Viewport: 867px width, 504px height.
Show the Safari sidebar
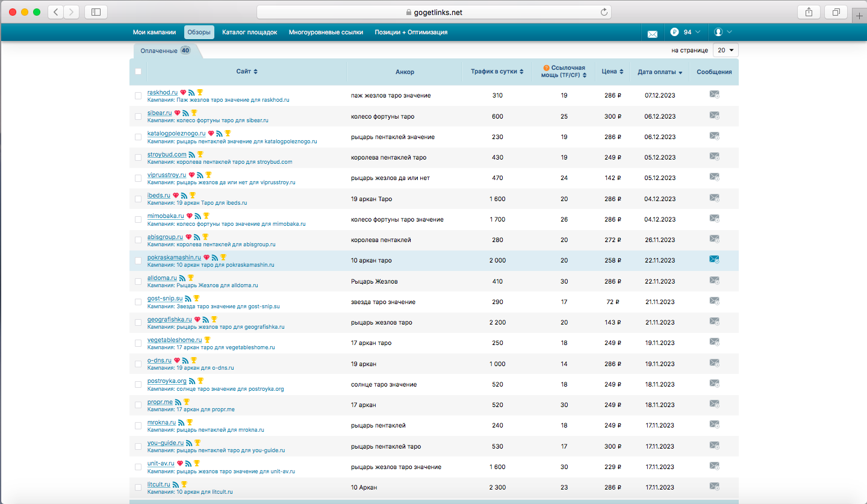[96, 11]
